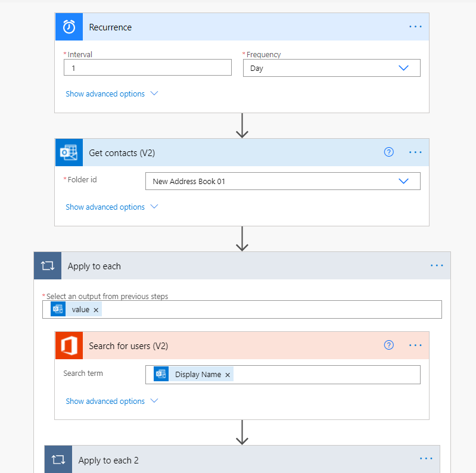Click the Select an output field
Image resolution: width=476 pixels, height=473 pixels.
coord(242,310)
